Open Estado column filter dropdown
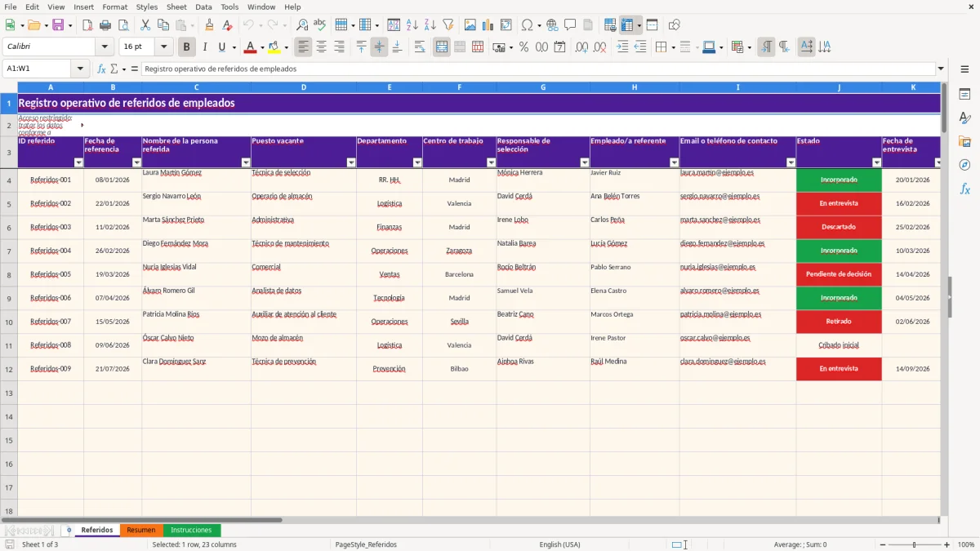 pos(876,162)
